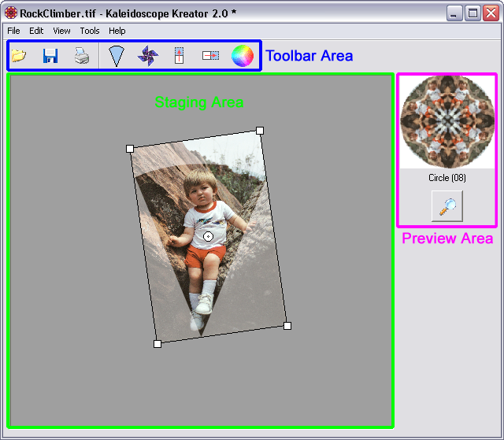Click the magnifying glass preview button
The width and height of the screenshot is (504, 440).
click(x=447, y=206)
